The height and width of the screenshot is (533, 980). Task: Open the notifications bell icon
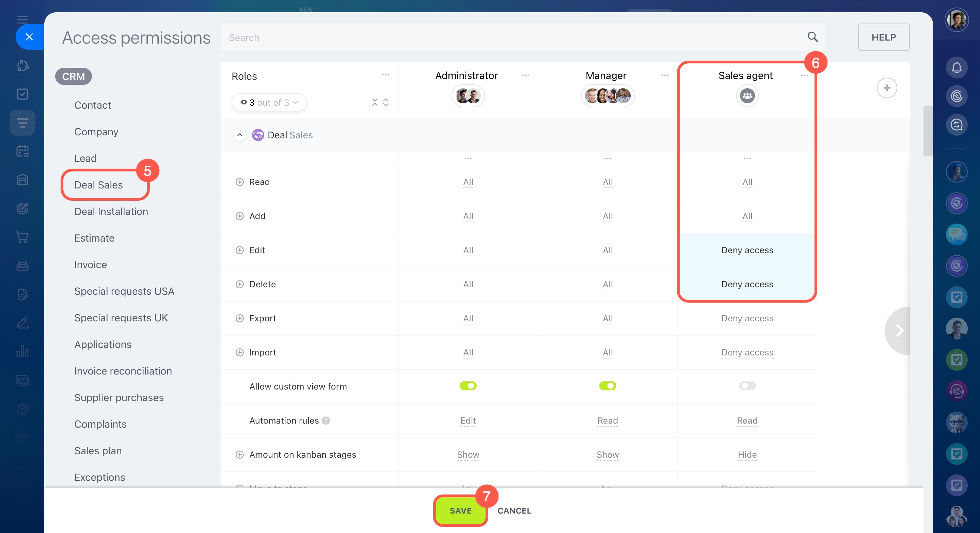(x=957, y=68)
